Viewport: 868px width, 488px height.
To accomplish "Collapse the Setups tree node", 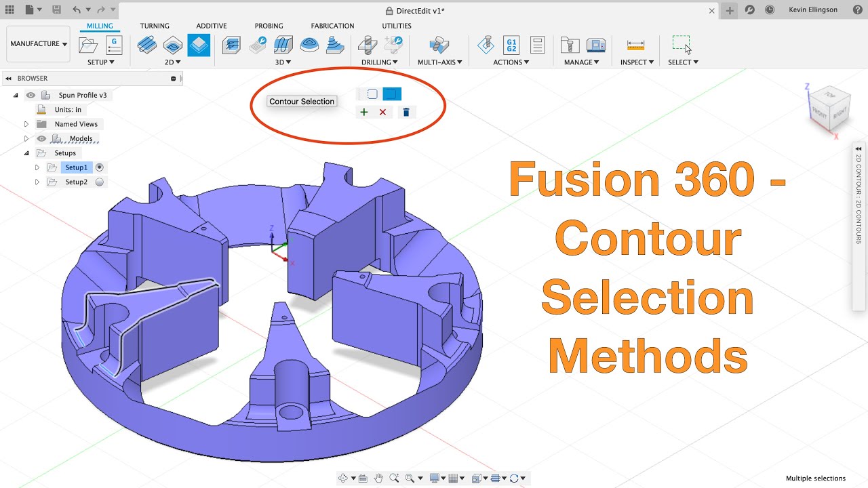I will click(26, 153).
